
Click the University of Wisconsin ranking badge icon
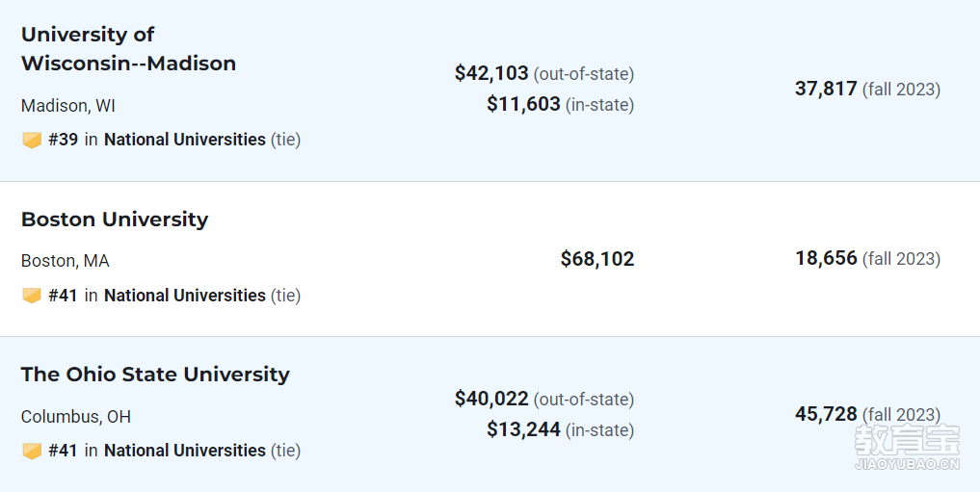click(x=32, y=140)
